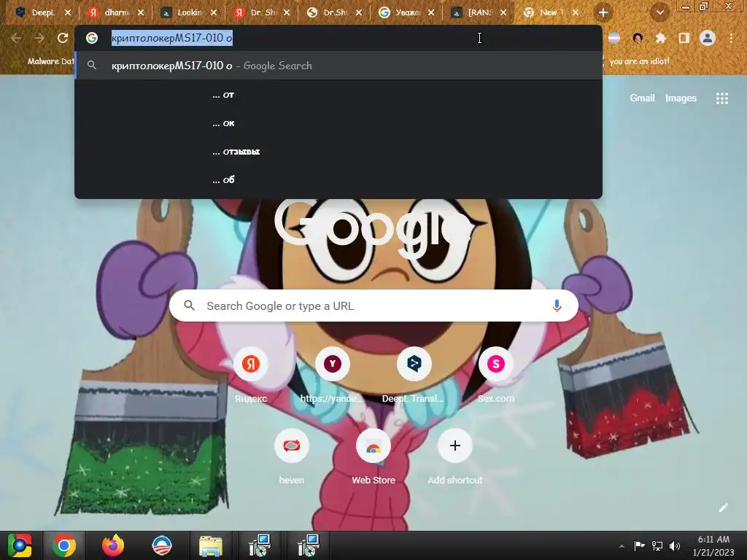
Task: Switch to the first Dr. Sh tab with Yandex icon
Action: click(261, 13)
